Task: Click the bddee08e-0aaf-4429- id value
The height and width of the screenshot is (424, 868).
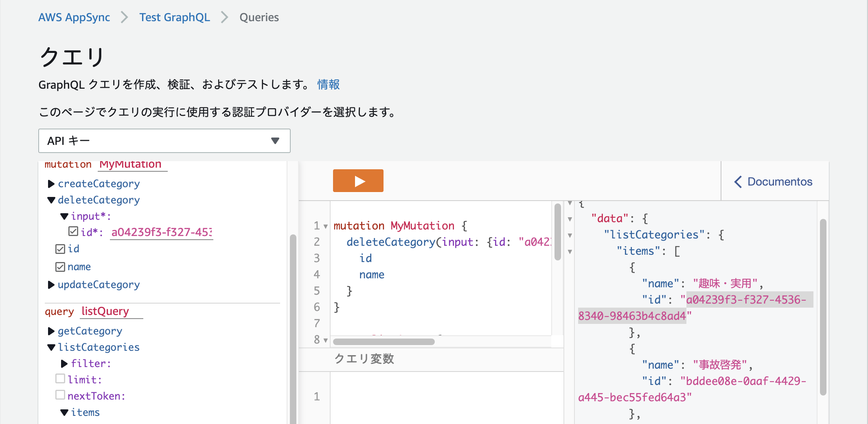Action: coord(746,381)
